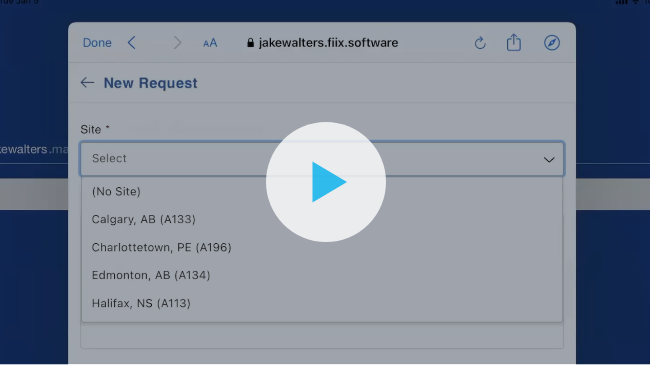
Task: Click the input box below the site list
Action: coord(322,336)
